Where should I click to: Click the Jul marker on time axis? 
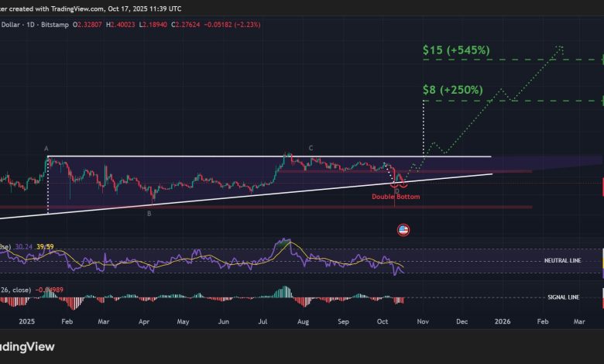pos(264,320)
